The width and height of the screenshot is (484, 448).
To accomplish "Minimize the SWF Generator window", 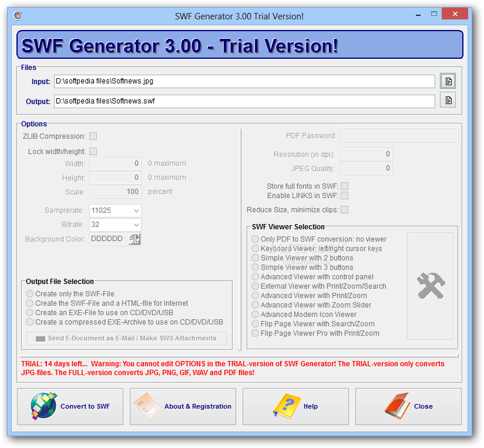I will [x=418, y=15].
